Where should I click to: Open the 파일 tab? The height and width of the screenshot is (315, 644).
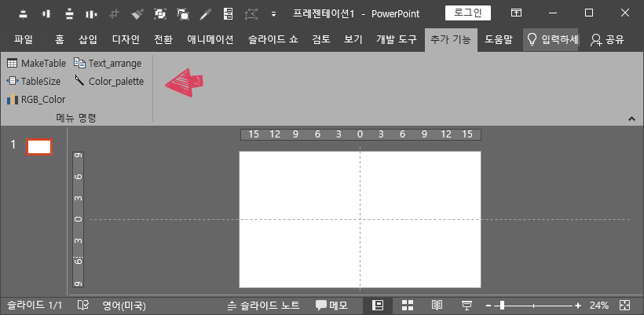tap(23, 39)
